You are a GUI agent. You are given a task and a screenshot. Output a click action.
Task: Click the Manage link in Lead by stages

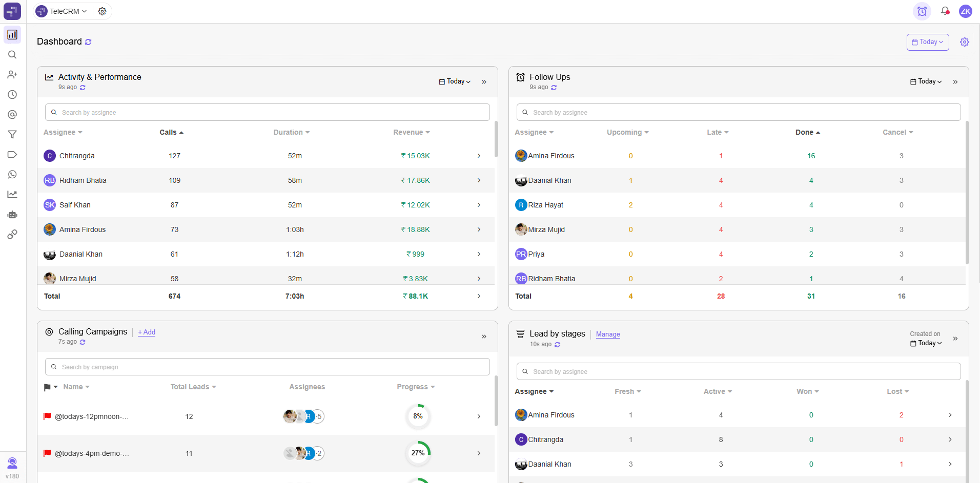[x=607, y=334]
